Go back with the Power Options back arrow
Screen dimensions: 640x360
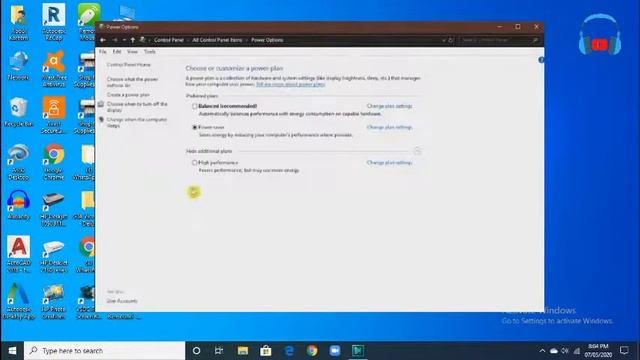(x=103, y=40)
